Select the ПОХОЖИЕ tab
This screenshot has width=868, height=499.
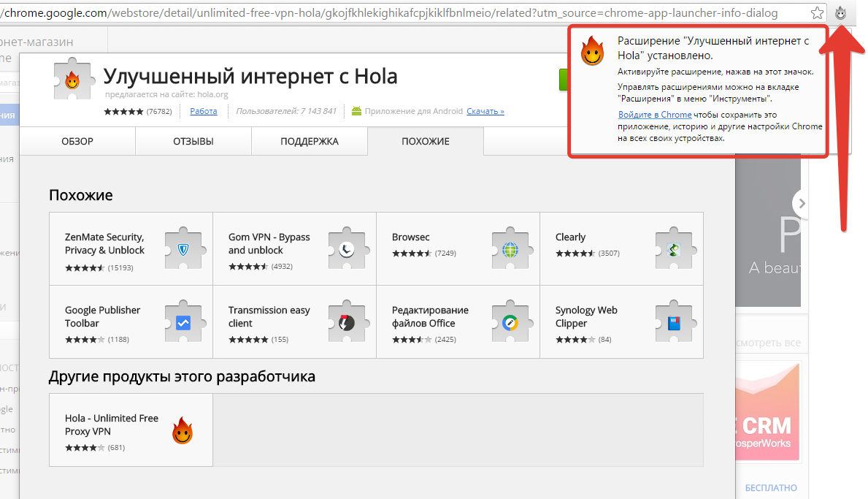[x=425, y=141]
